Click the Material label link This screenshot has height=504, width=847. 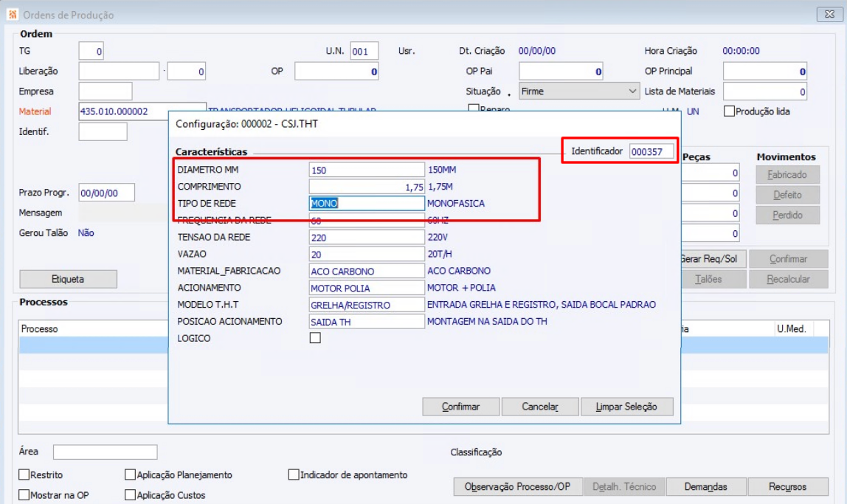tap(35, 111)
